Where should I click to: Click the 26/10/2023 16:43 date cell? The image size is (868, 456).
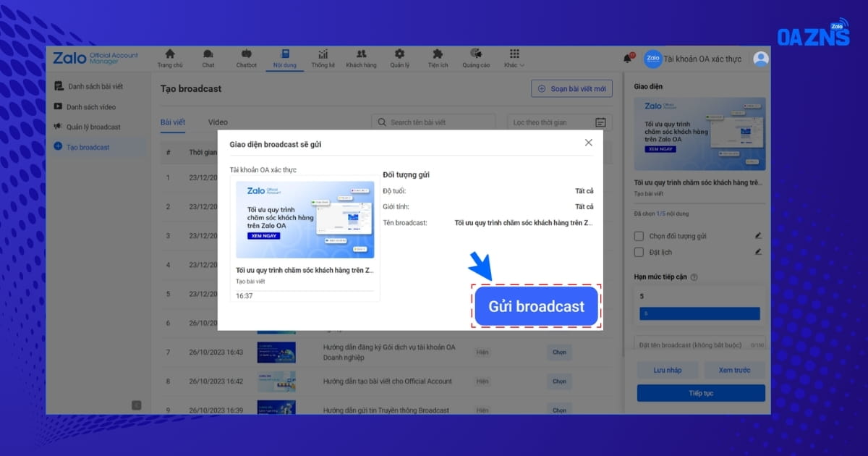point(216,352)
